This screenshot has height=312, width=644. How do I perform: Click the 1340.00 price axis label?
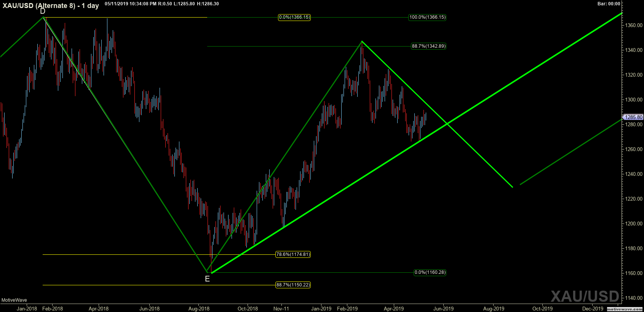tap(634, 50)
